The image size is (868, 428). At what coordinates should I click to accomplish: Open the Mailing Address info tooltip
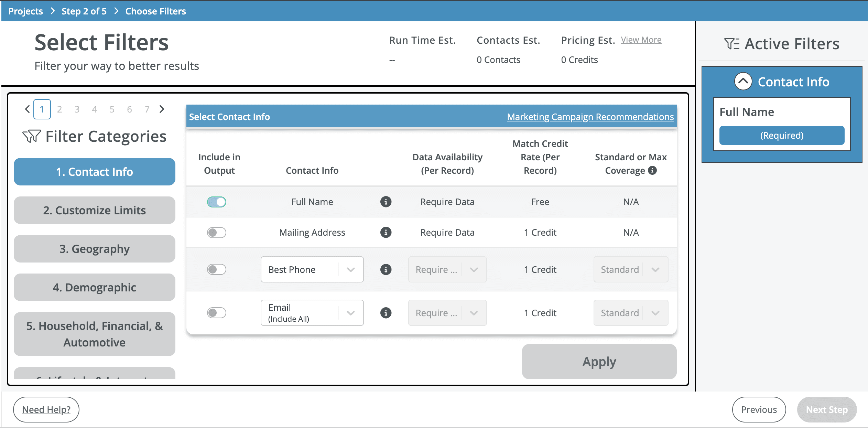click(386, 232)
